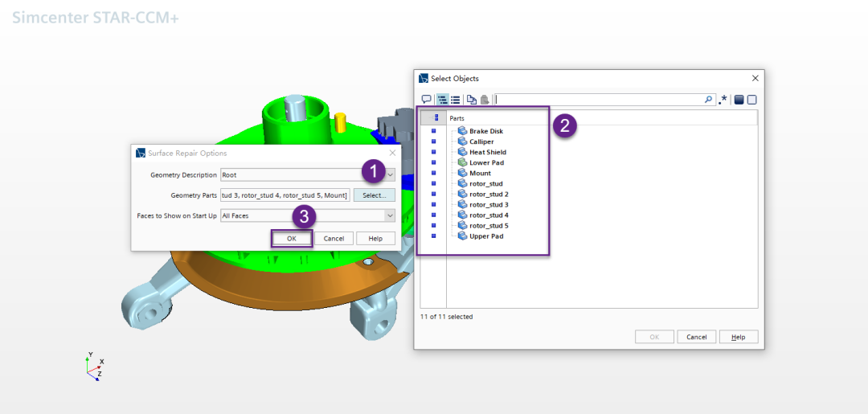Screen dimensions: 868x414
Task: Toggle selection square for Brake Disk
Action: point(433,131)
